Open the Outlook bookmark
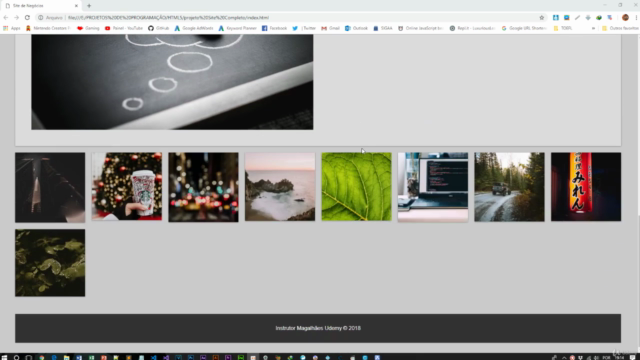640x360 pixels. (356, 28)
